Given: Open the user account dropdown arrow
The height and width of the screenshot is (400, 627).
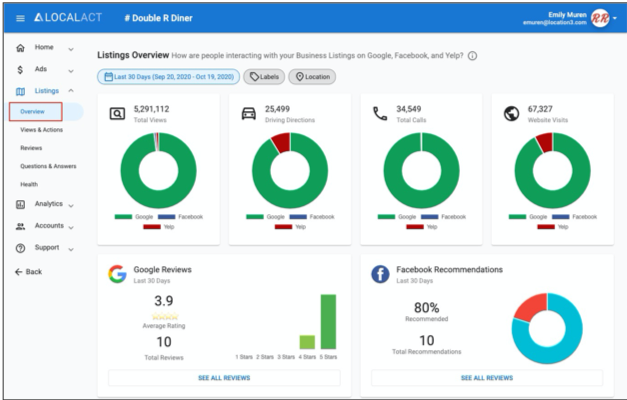Looking at the screenshot, I should [x=615, y=18].
